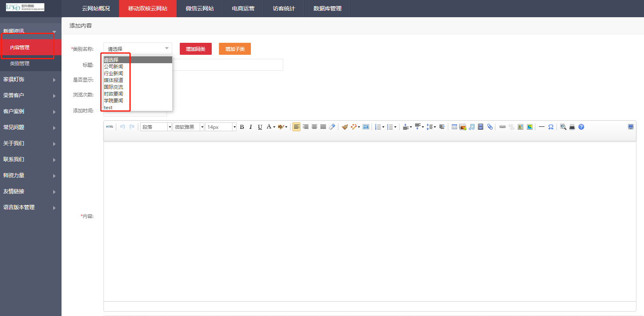Click the eraser clear formatting icon
This screenshot has height=316, width=644.
[332, 127]
